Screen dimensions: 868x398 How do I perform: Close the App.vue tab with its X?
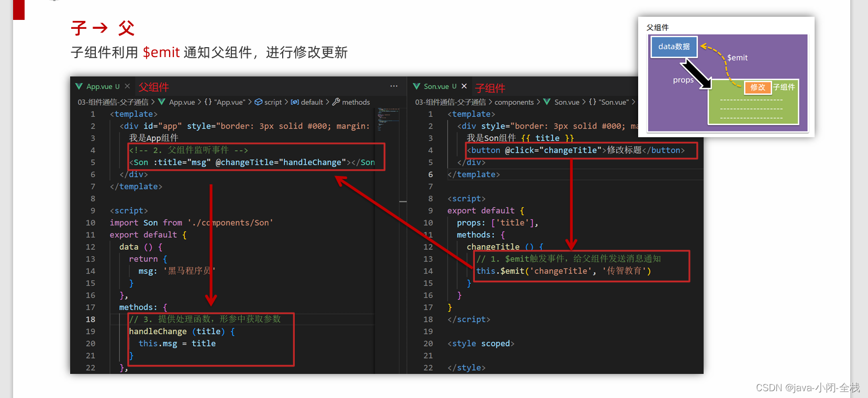127,86
